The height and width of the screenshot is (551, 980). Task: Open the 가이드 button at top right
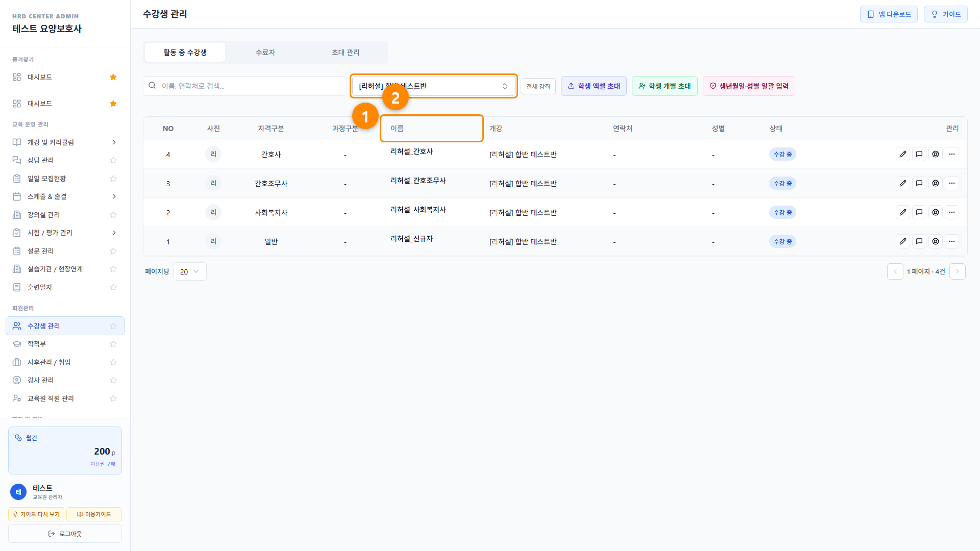945,14
